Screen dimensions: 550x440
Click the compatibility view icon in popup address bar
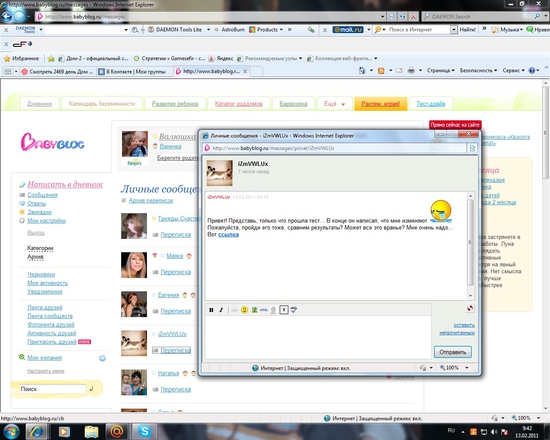click(x=472, y=148)
